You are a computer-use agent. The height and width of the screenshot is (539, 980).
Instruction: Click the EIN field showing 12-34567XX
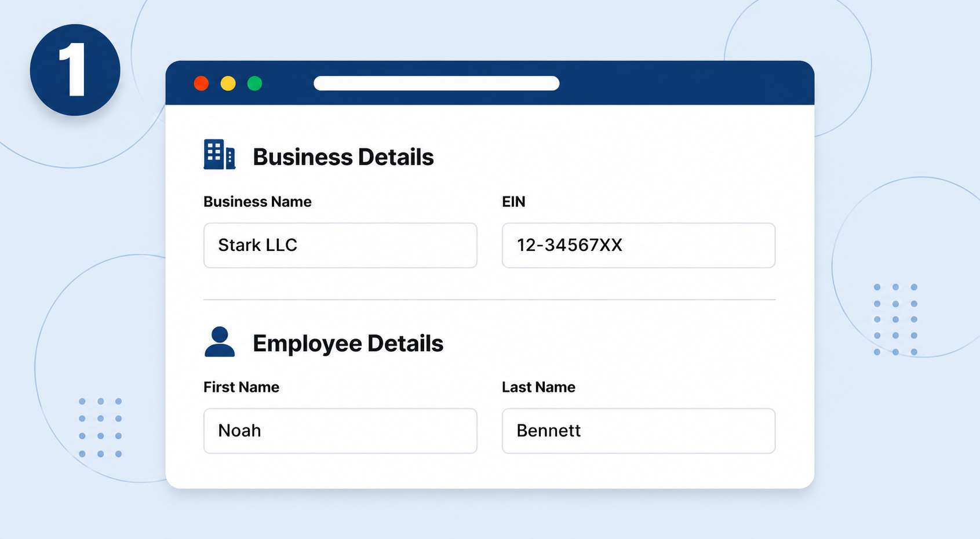tap(639, 245)
